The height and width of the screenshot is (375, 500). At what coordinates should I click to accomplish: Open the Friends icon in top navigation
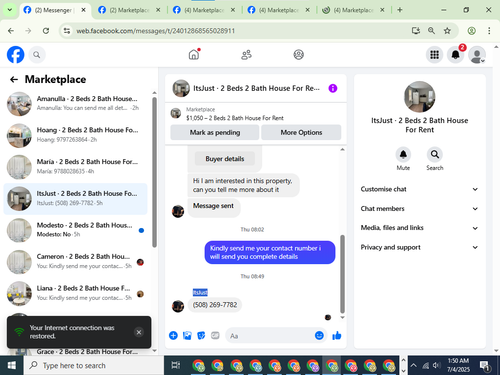click(x=246, y=54)
